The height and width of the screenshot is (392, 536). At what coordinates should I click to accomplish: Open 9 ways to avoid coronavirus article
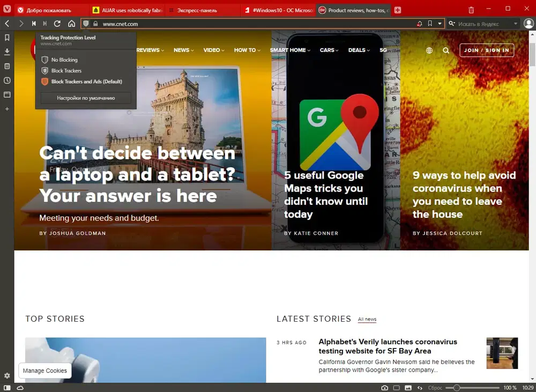pyautogui.click(x=464, y=195)
